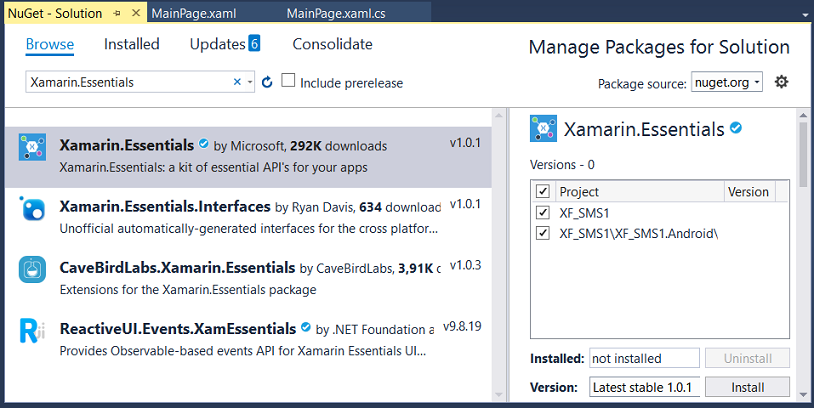Click the package list scrollbar up arrow
This screenshot has height=408, width=814.
click(x=499, y=115)
